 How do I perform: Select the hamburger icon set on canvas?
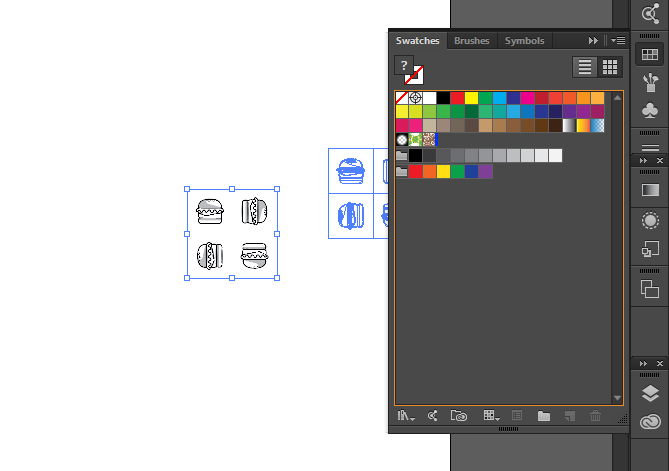[232, 233]
